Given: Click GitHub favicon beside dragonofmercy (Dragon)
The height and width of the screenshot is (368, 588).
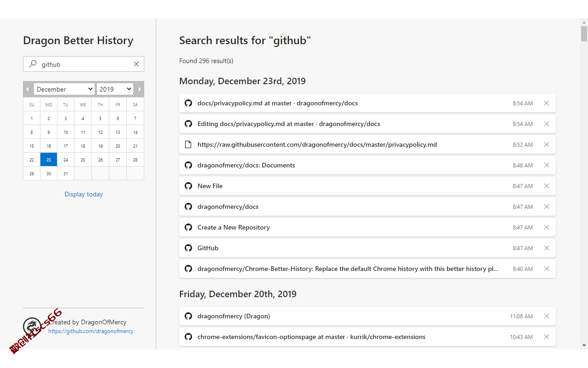Looking at the screenshot, I should (x=188, y=316).
